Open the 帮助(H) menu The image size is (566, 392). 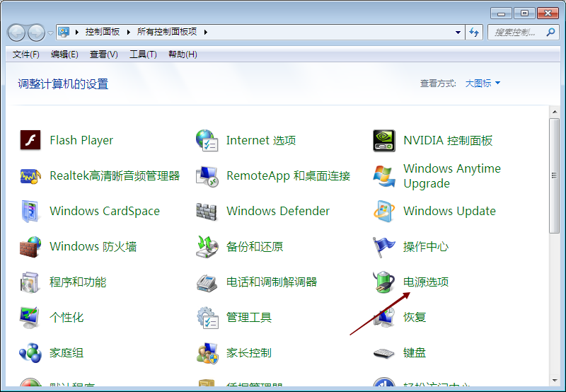coord(183,54)
